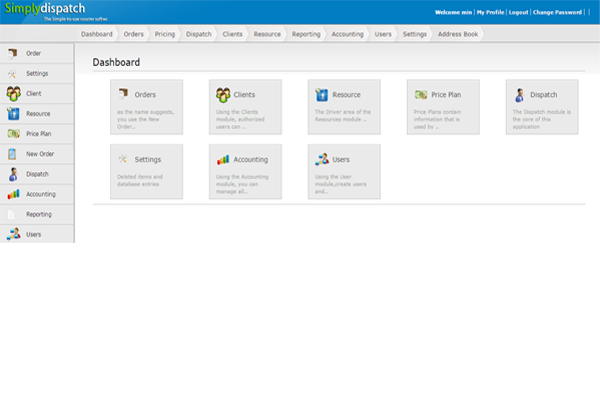The image size is (600, 400).
Task: Click the 'Price Plans contain information' description
Action: pos(437,119)
